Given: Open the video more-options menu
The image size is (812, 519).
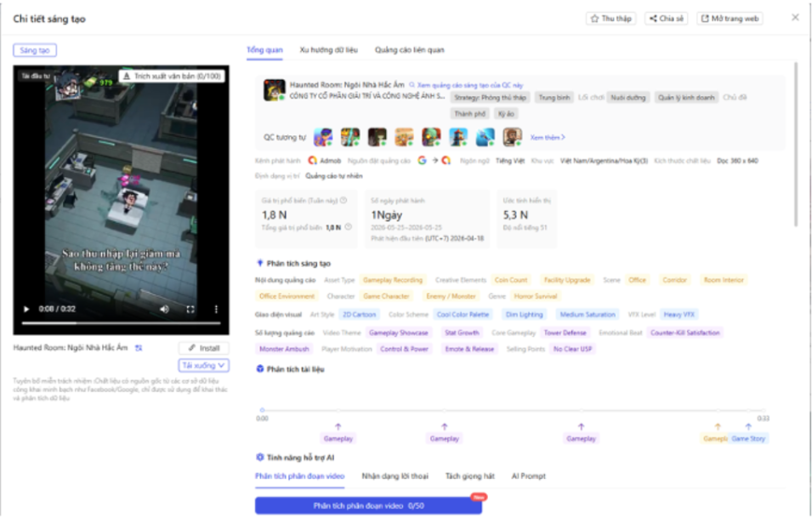Looking at the screenshot, I should click(x=216, y=309).
